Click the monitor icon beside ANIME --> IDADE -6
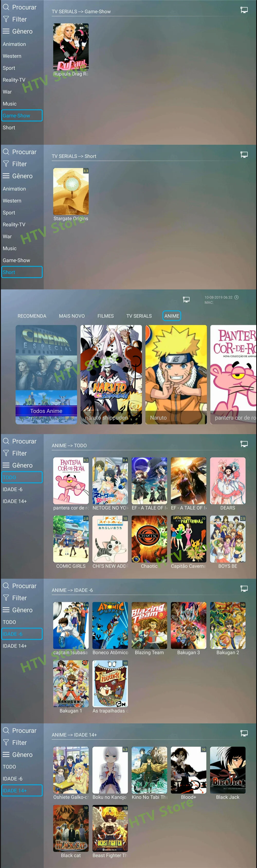This screenshot has width=257, height=868. 244,589
